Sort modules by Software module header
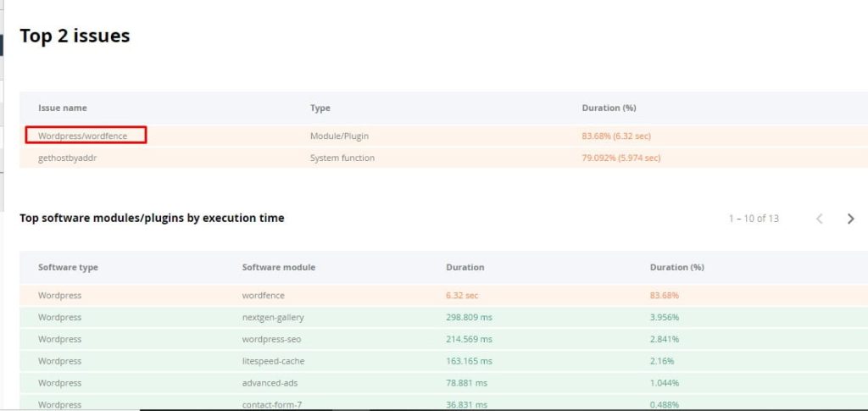Screen dimensions: 868x411 [278, 267]
